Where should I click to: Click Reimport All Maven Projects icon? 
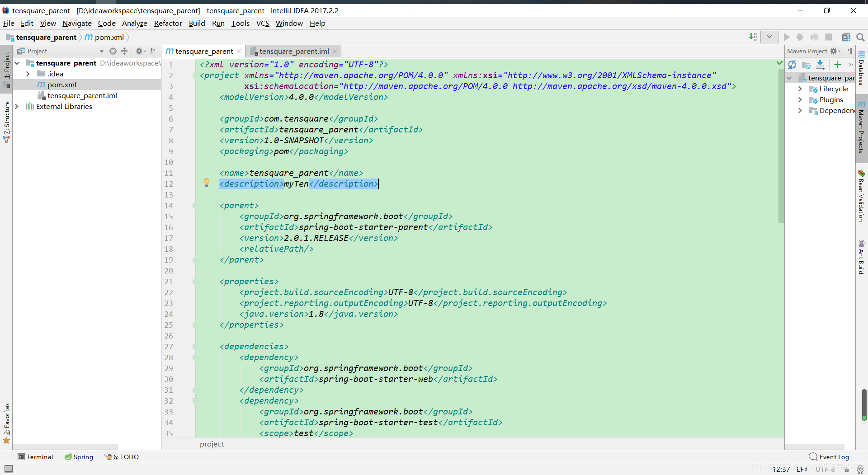[792, 65]
